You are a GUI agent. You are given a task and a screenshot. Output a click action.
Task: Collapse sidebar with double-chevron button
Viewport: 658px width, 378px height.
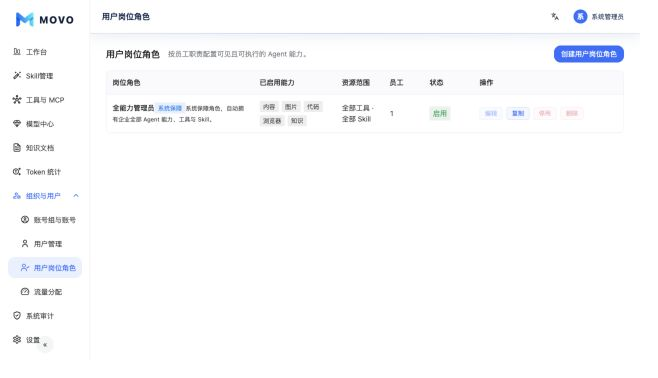45,345
